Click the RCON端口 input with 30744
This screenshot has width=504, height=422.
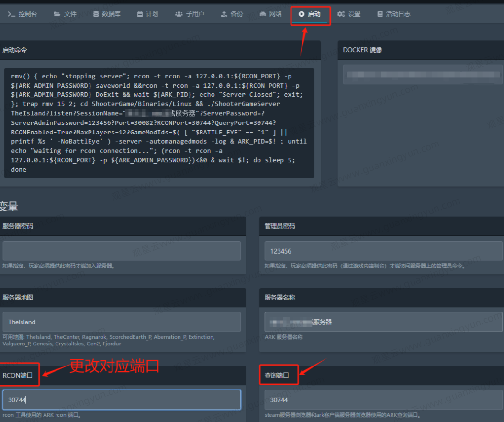tap(122, 400)
